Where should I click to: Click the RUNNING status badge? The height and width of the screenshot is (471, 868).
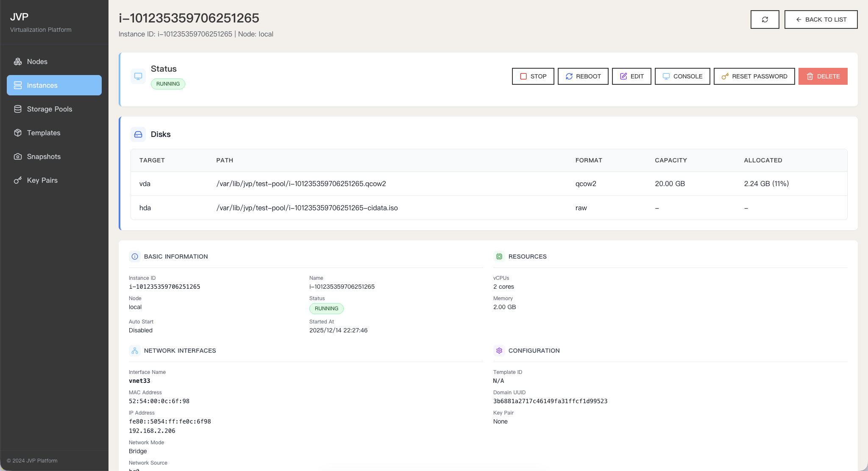[x=168, y=84]
